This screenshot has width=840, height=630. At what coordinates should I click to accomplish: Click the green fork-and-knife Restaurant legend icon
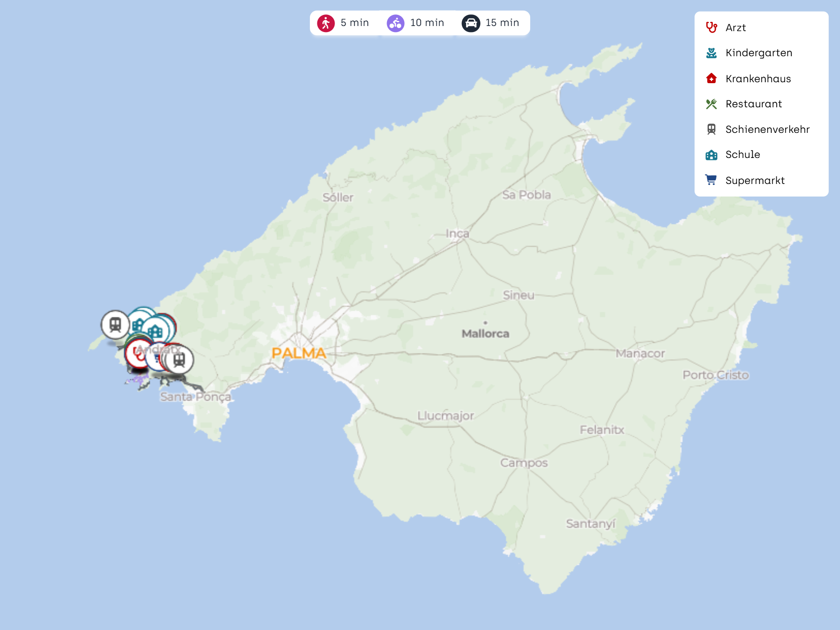click(x=711, y=104)
